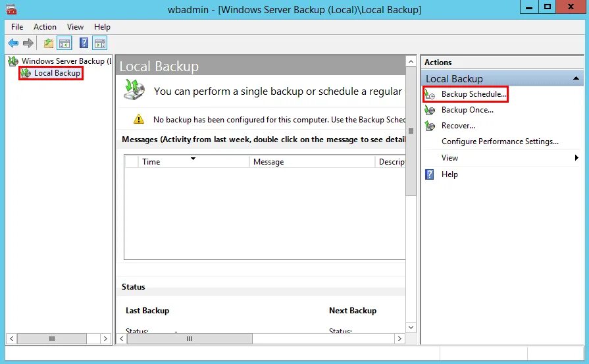Click the Local Backup tree node icon
This screenshot has height=364, width=589.
pyautogui.click(x=26, y=73)
